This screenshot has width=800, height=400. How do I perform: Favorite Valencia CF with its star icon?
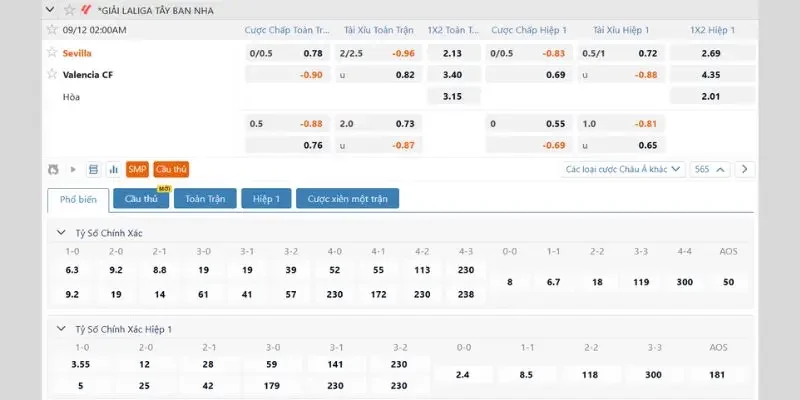pos(52,74)
